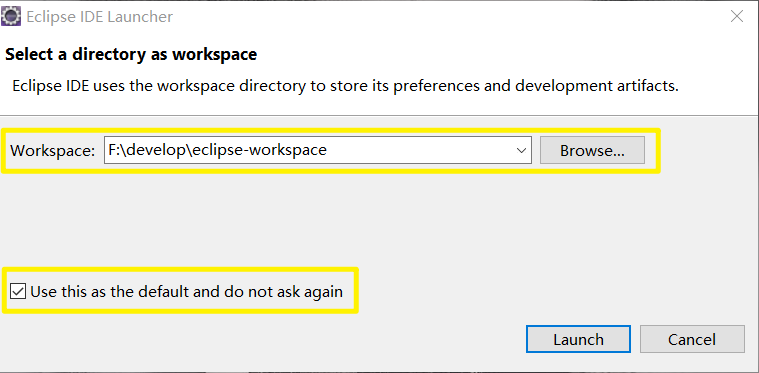Place cursor on 'eclipse-workspace' in the path
The image size is (759, 373).
tap(259, 150)
